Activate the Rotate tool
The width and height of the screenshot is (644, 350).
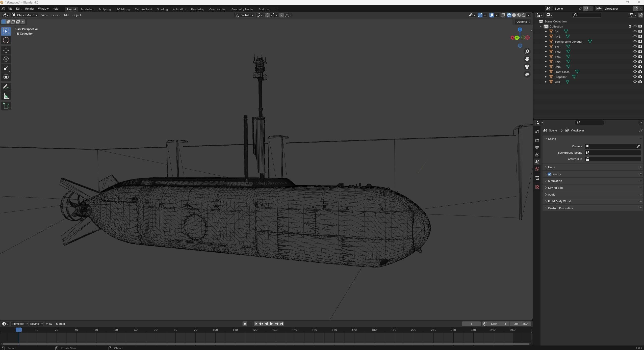coord(6,59)
